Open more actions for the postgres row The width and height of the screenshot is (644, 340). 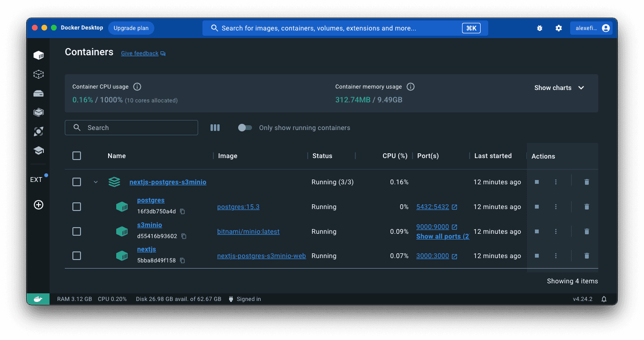[556, 207]
